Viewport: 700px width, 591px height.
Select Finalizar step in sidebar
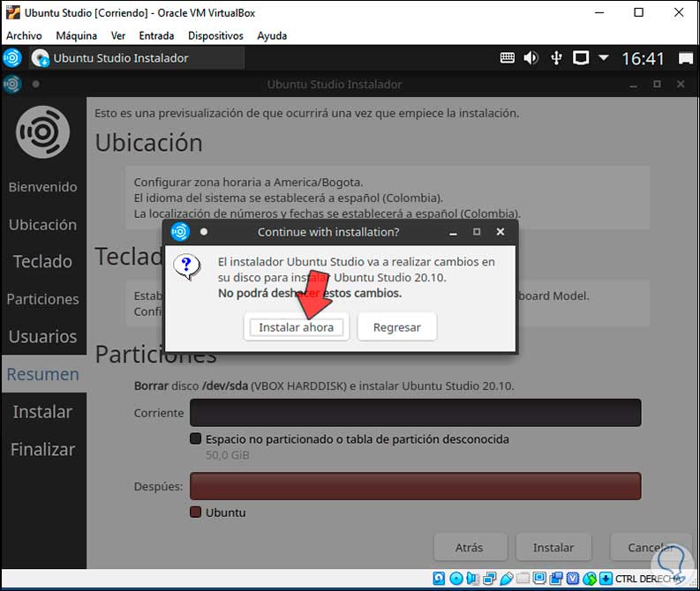pyautogui.click(x=43, y=449)
